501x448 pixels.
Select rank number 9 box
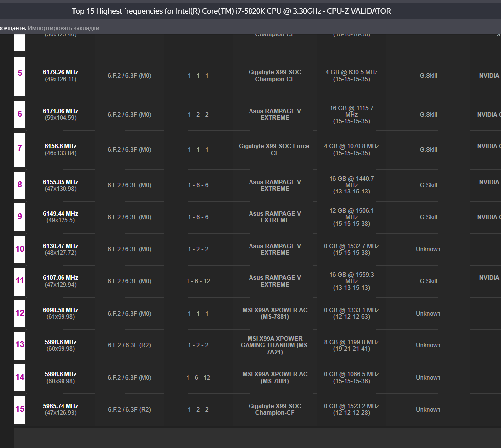(x=20, y=217)
